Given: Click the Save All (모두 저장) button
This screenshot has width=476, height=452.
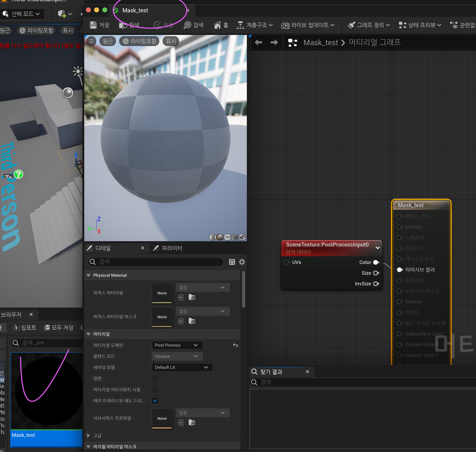Looking at the screenshot, I should pyautogui.click(x=59, y=327).
